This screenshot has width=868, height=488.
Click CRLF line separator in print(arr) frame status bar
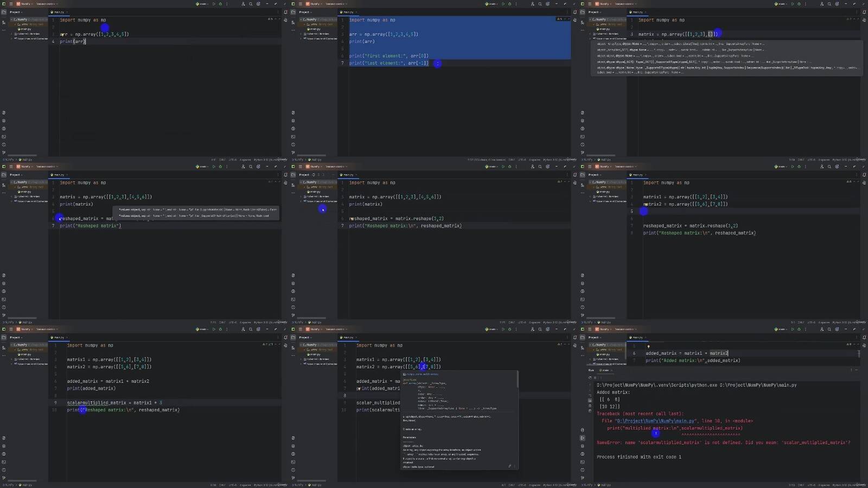point(223,160)
